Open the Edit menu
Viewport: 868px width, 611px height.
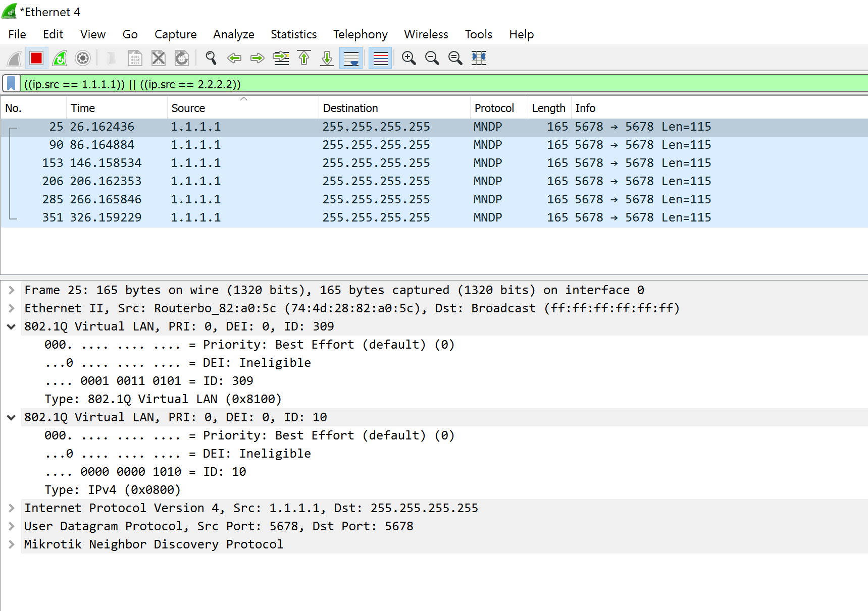(53, 34)
